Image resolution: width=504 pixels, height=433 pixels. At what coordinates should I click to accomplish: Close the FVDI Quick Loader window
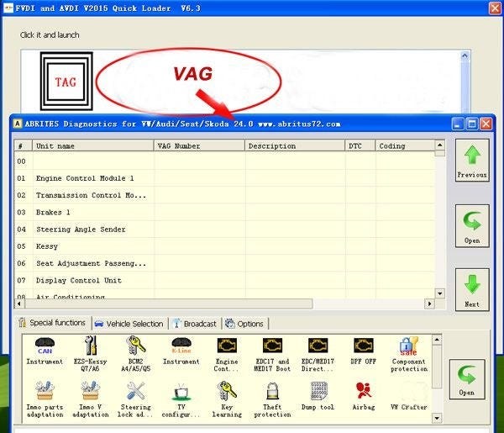pyautogui.click(x=495, y=8)
